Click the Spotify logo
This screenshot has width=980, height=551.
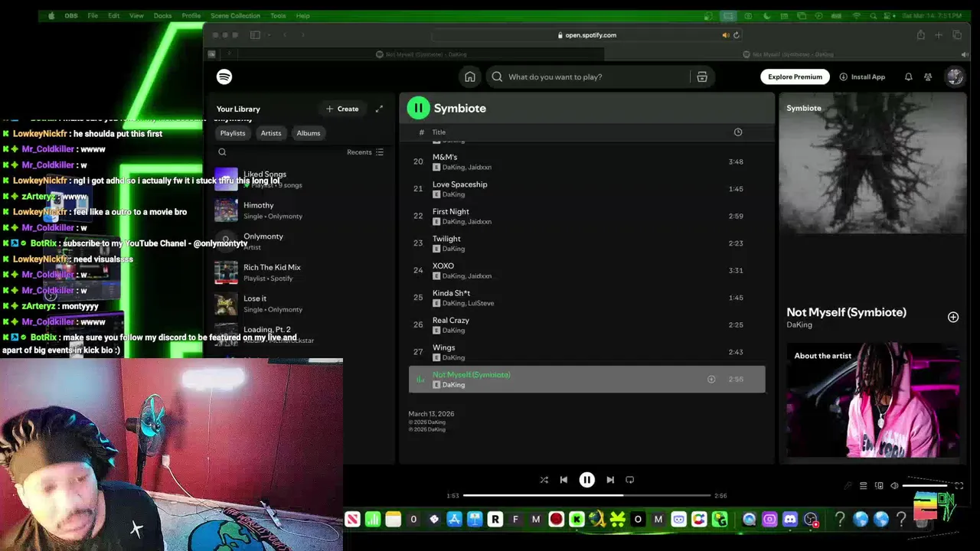click(224, 77)
